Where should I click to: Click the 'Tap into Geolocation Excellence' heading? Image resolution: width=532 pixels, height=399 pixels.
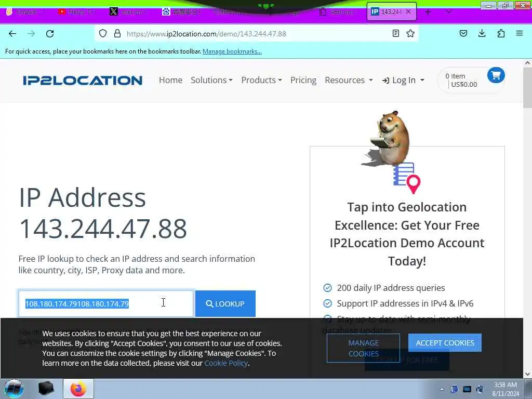point(407,234)
